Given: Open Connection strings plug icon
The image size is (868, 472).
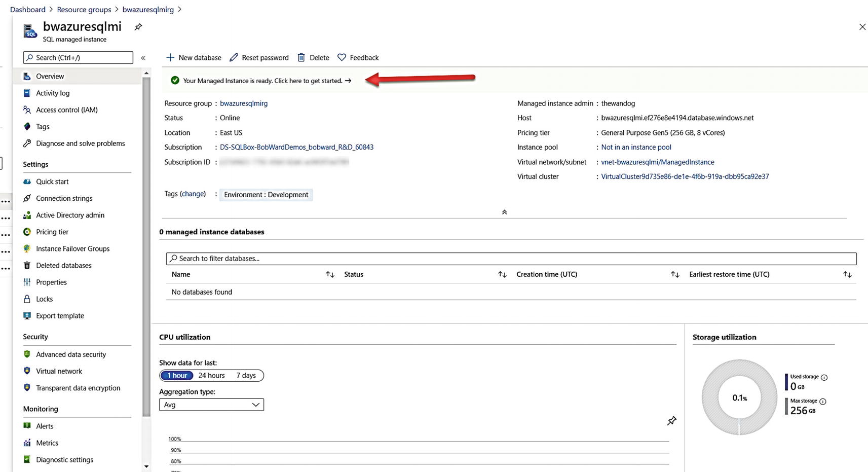Looking at the screenshot, I should click(27, 198).
